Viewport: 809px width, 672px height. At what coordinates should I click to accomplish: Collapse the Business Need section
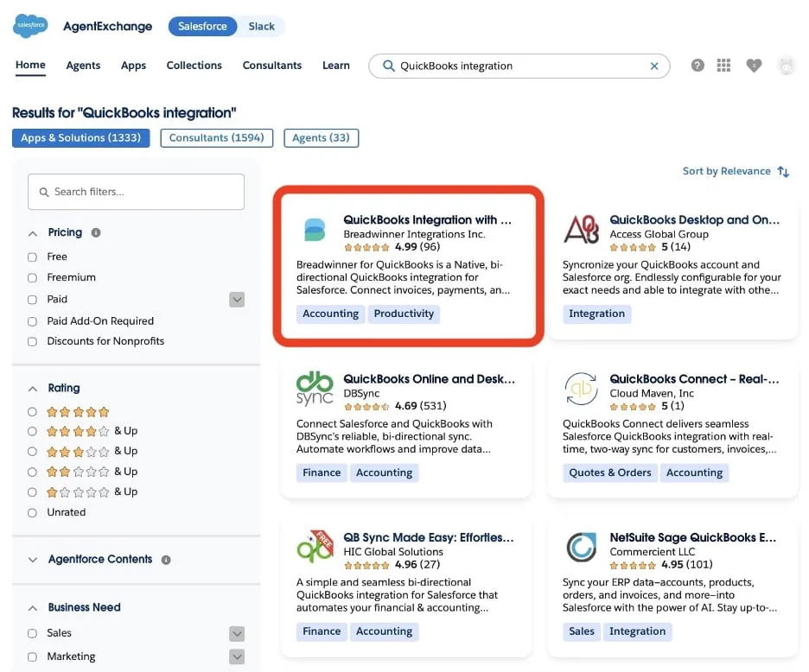(x=33, y=608)
